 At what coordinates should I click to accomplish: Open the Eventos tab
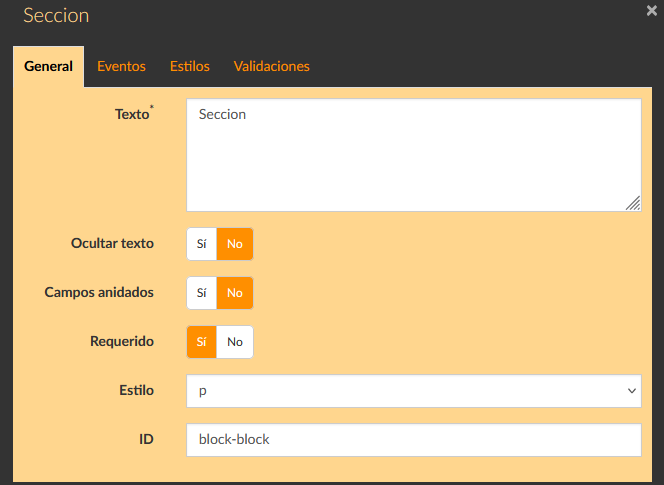(121, 67)
